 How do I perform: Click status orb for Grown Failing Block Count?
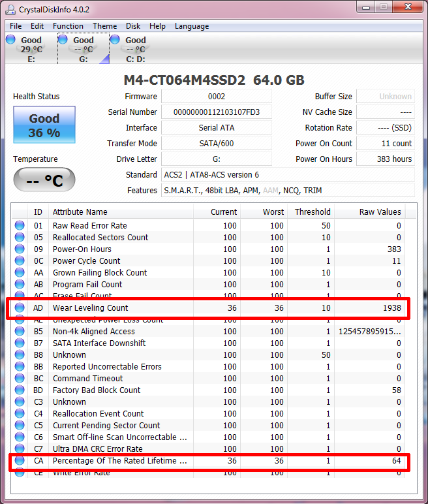pyautogui.click(x=20, y=273)
